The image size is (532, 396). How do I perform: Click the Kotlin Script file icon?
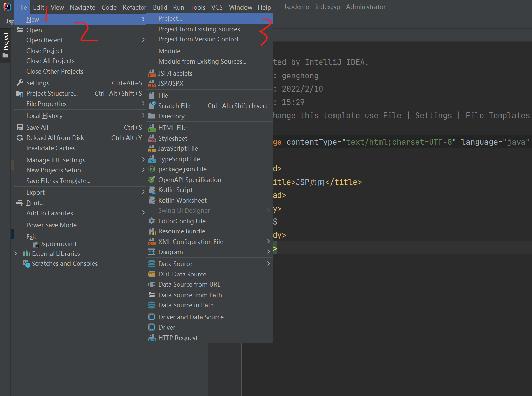(x=152, y=190)
